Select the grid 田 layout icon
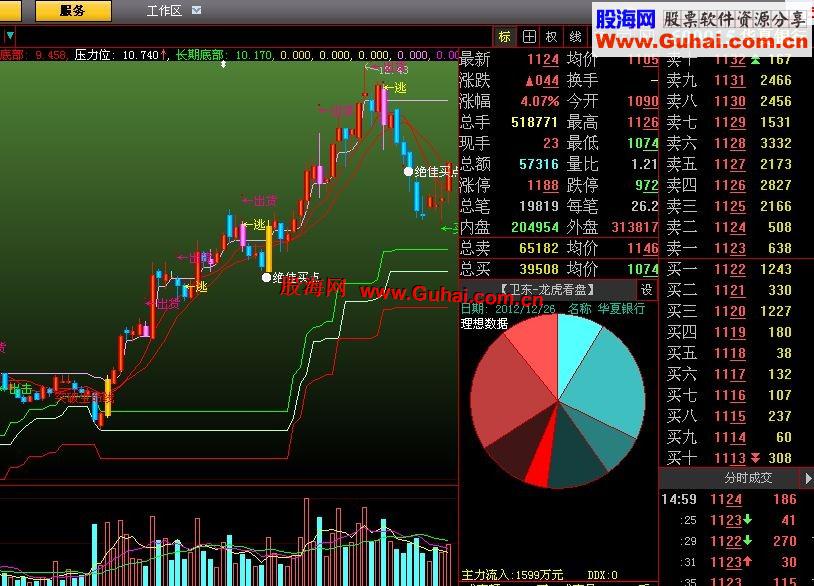This screenshot has width=814, height=586. point(529,37)
